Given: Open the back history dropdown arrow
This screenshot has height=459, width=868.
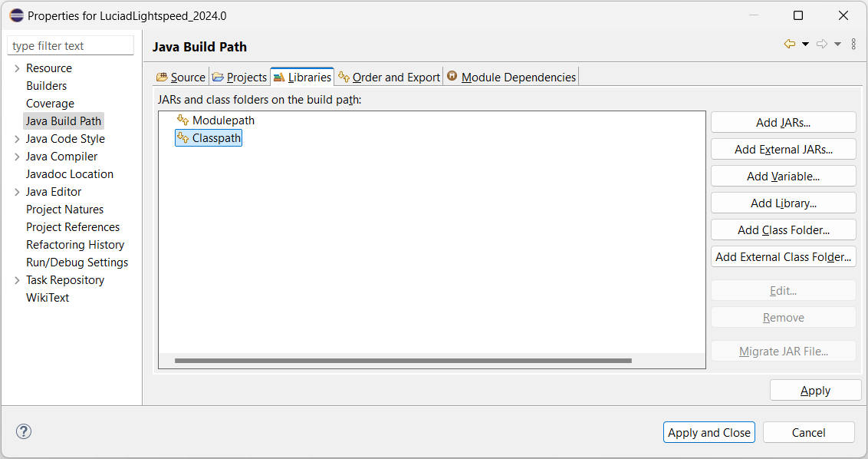Looking at the screenshot, I should click(x=805, y=44).
